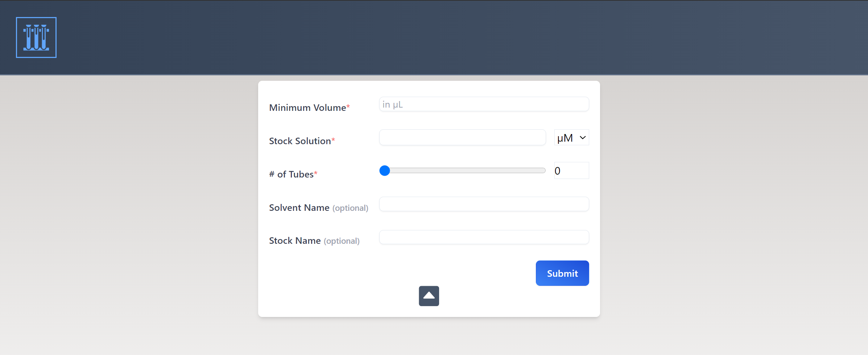Image resolution: width=868 pixels, height=355 pixels.
Task: Click the # of Tubes label
Action: 291,175
